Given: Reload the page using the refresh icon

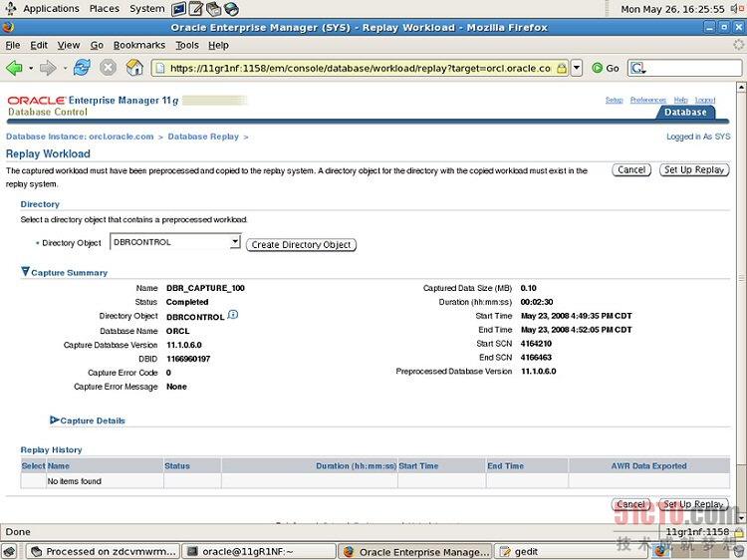Looking at the screenshot, I should coord(82,68).
